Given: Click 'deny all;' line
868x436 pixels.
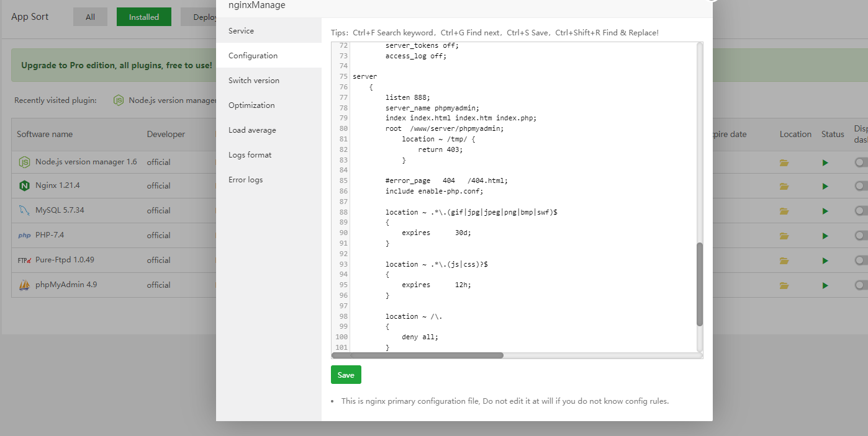Looking at the screenshot, I should pos(420,337).
